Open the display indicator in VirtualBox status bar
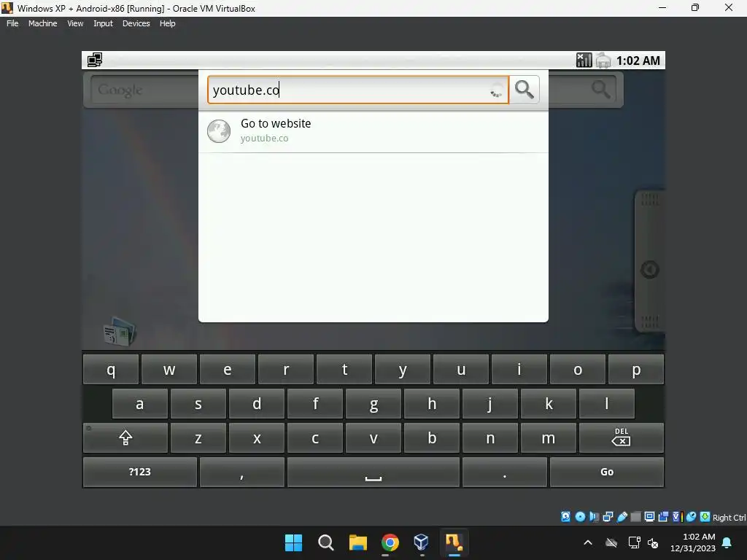The image size is (747, 560). click(x=649, y=517)
